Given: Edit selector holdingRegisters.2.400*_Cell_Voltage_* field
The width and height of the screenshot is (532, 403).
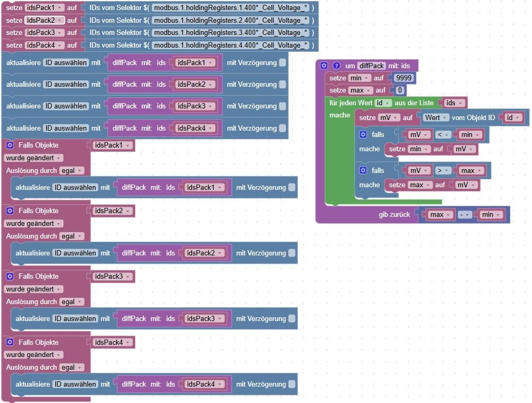Looking at the screenshot, I should 231,20.
